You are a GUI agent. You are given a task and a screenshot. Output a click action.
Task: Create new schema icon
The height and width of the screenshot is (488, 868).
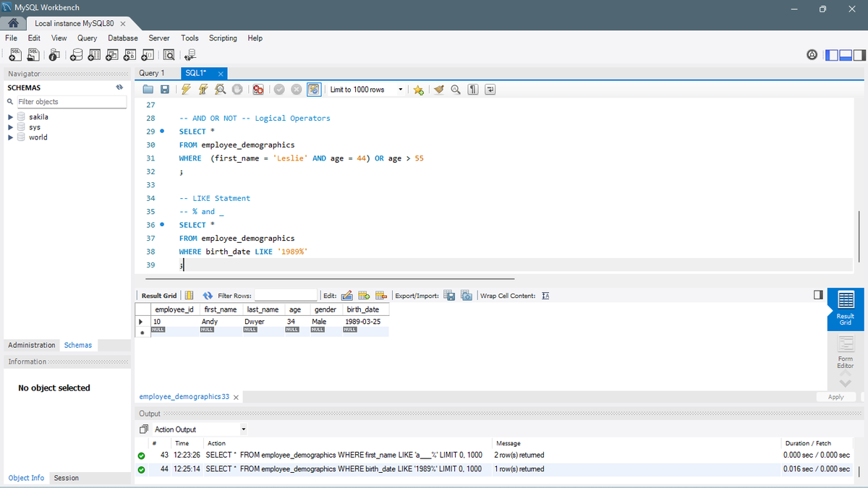[77, 54]
